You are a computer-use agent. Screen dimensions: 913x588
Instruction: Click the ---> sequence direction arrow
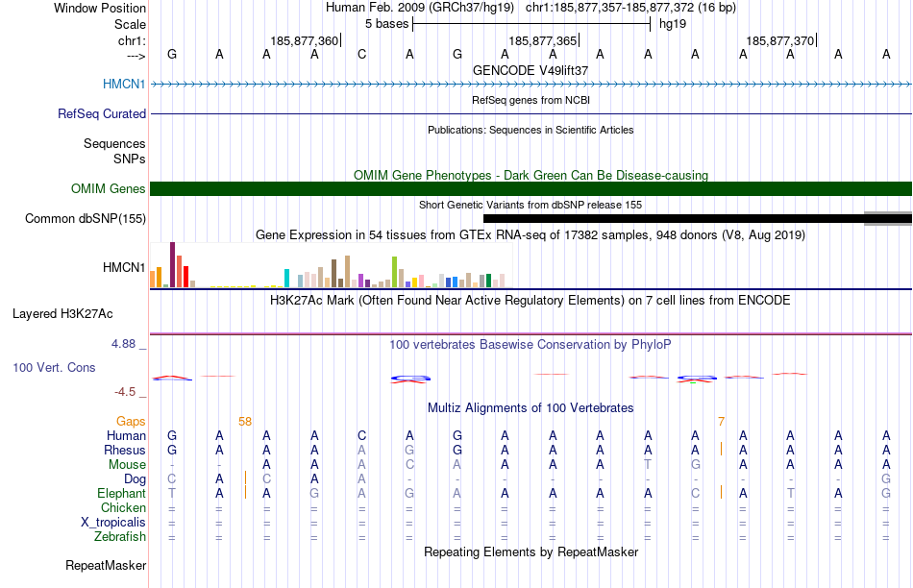pos(136,56)
